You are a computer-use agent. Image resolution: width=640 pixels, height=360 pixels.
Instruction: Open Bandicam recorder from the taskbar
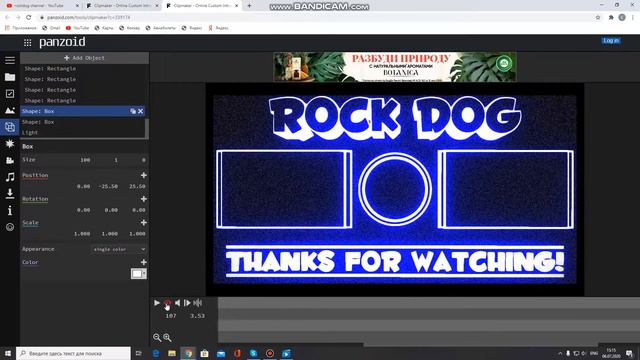click(x=270, y=353)
